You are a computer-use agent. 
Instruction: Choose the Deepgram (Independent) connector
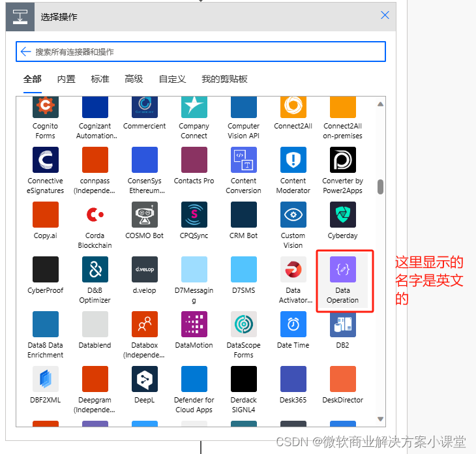point(95,379)
